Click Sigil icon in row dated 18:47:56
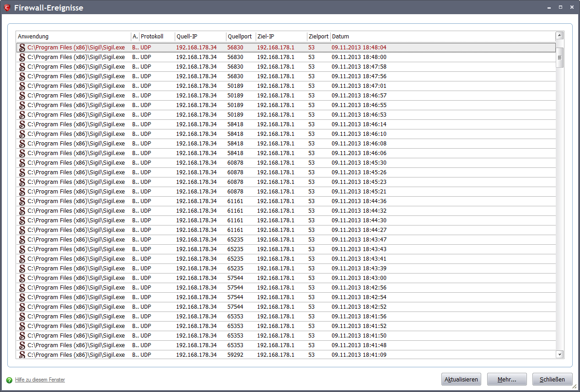Viewport: 580px width, 392px height. tap(22, 76)
